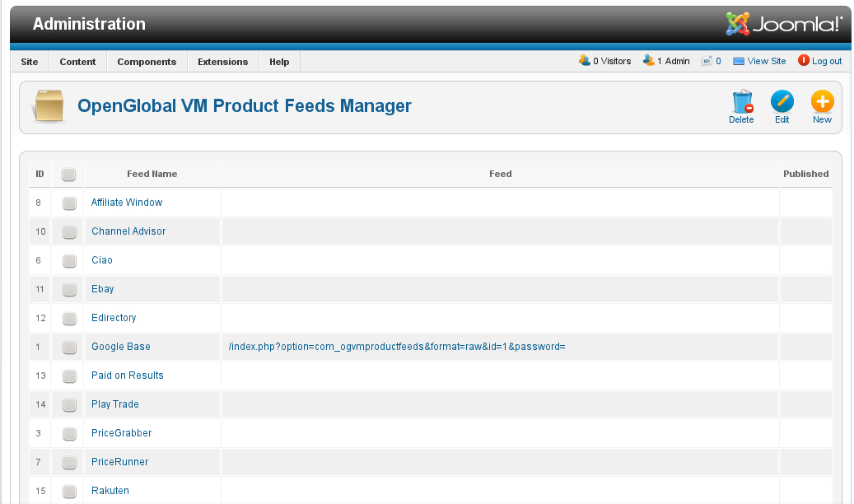
Task: Open the Ciao feed link
Action: click(102, 260)
